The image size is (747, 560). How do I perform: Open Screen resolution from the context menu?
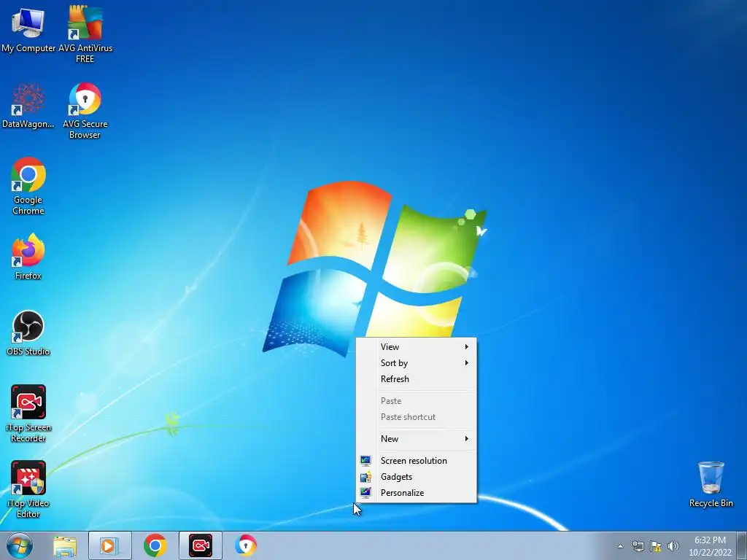coord(417,461)
